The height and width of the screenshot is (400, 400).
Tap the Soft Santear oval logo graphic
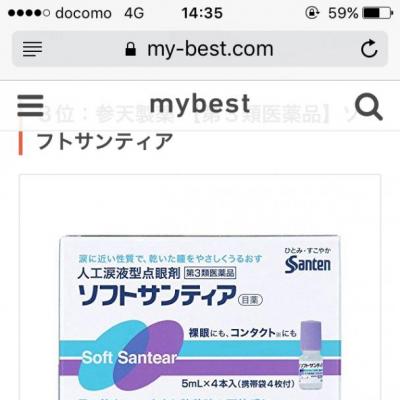click(130, 356)
